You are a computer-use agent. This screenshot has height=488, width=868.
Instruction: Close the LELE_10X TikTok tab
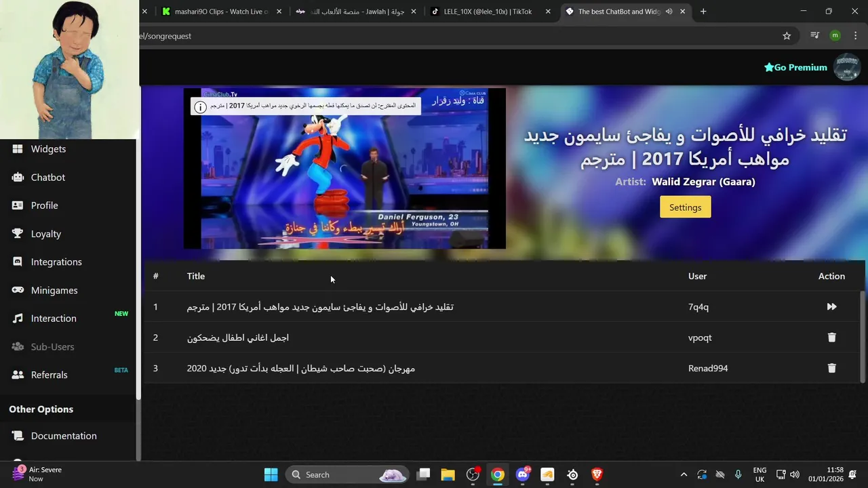548,12
